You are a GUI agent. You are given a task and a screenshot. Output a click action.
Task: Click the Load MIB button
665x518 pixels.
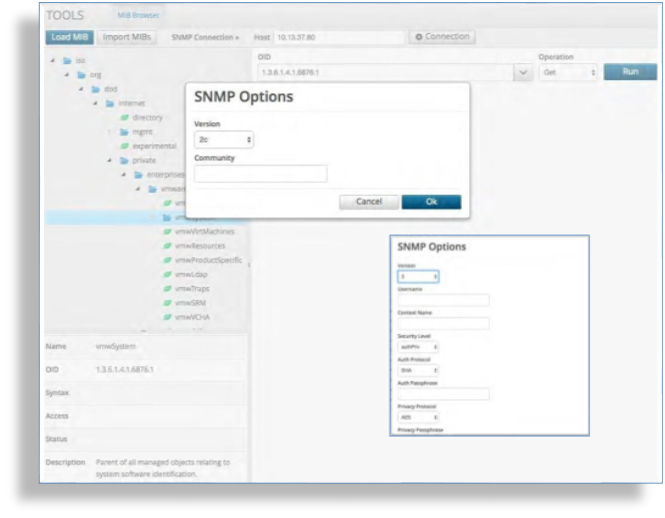[x=70, y=37]
